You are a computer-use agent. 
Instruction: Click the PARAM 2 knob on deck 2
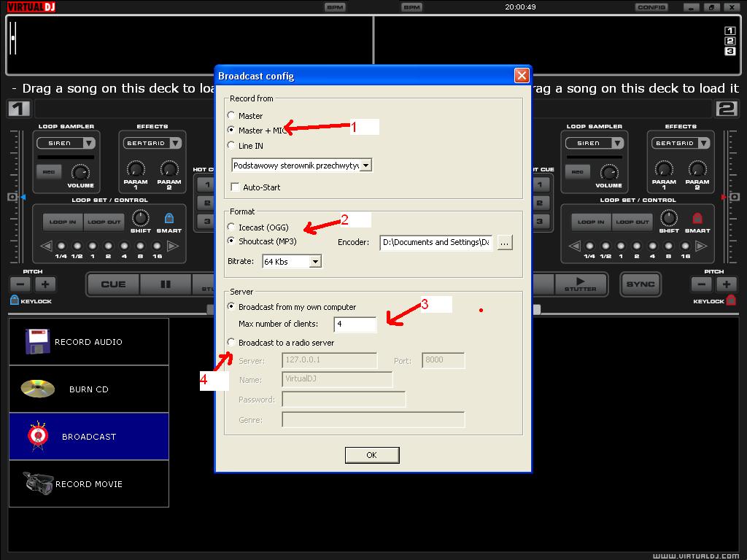697,168
